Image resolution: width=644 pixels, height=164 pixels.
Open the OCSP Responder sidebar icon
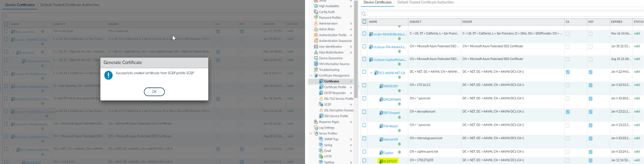321,93
